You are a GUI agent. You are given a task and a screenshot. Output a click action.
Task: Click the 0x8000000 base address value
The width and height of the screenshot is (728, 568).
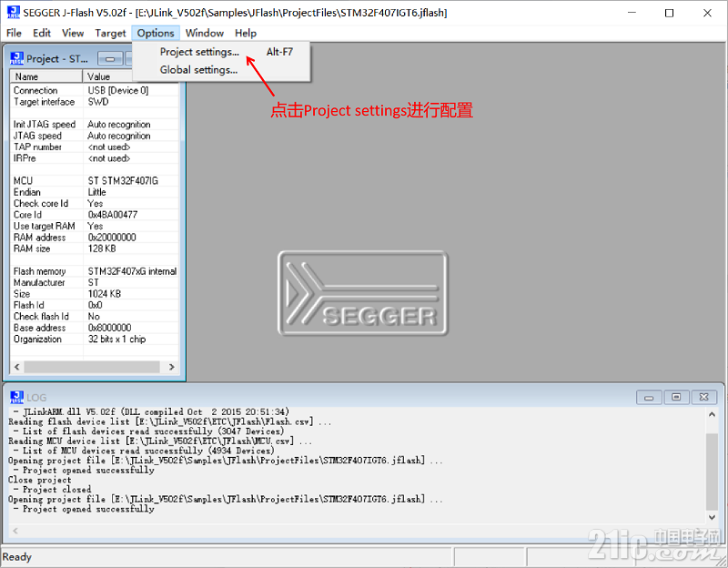pos(109,328)
